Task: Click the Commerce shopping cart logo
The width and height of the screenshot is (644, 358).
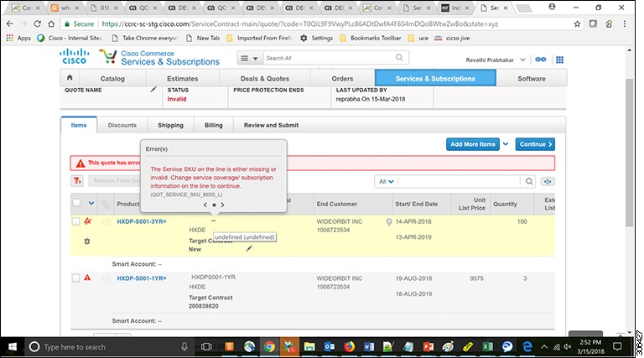Action: [x=108, y=57]
